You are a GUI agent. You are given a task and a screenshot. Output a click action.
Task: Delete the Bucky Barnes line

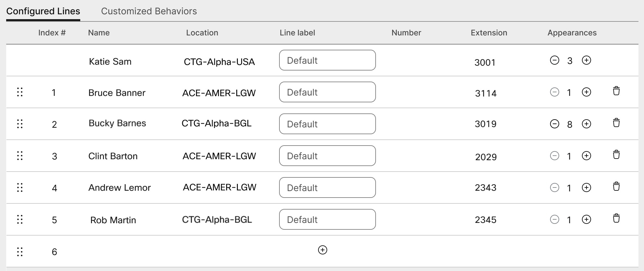(x=616, y=123)
